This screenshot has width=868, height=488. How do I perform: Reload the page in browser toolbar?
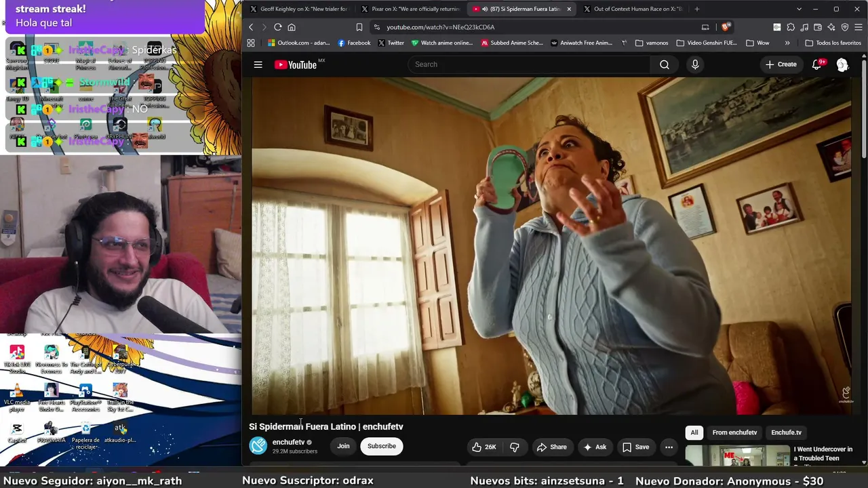(277, 27)
